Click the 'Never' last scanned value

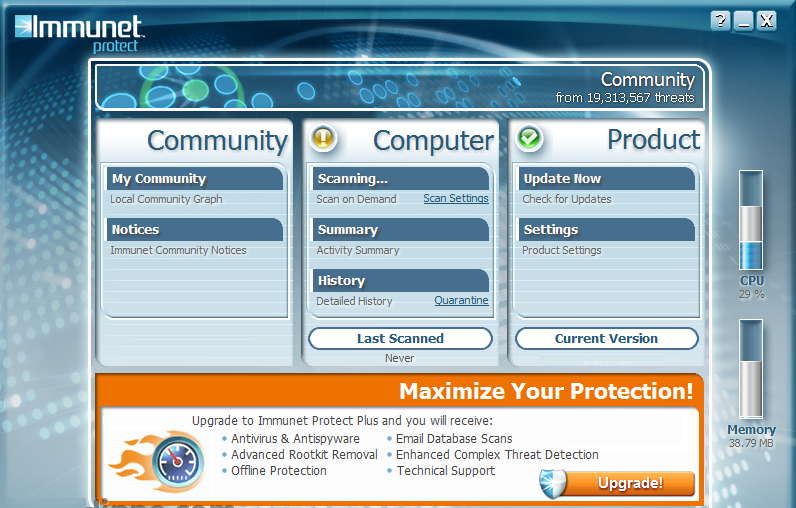click(x=400, y=358)
